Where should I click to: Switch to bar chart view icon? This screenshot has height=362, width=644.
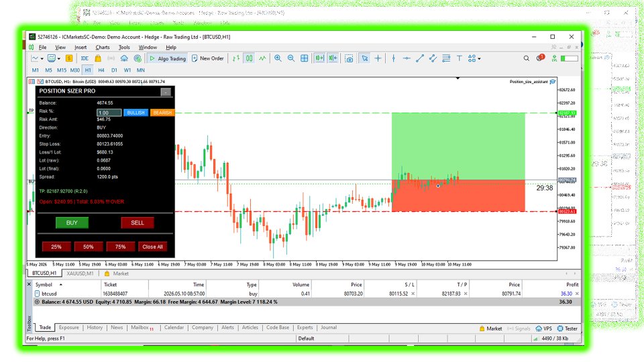[236, 58]
